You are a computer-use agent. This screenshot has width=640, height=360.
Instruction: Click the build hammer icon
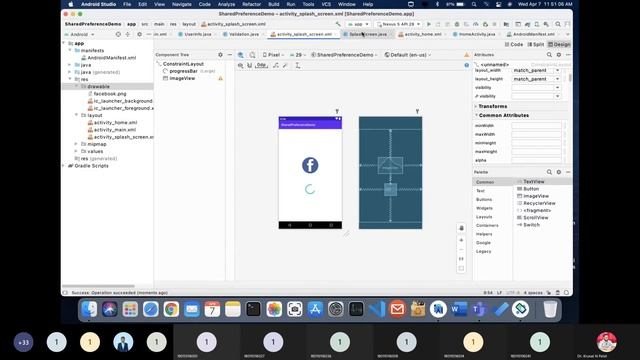point(338,24)
